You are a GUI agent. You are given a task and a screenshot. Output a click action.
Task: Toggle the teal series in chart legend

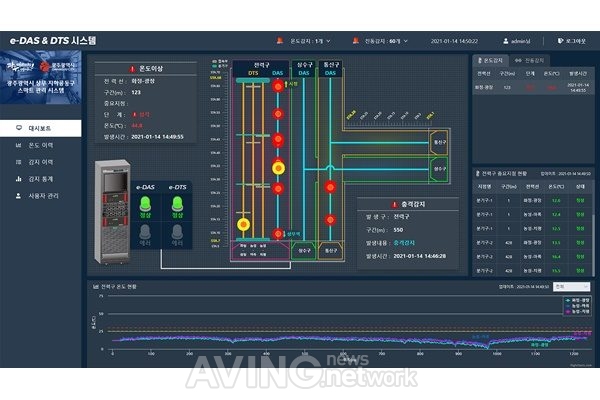coord(578,300)
